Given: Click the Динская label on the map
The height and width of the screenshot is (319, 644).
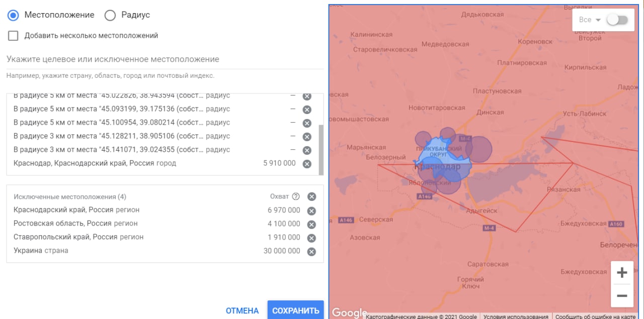Looking at the screenshot, I should [490, 113].
